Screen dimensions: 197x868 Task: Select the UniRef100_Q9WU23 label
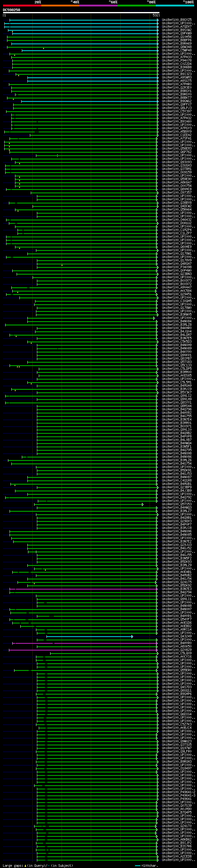tap(177, 741)
